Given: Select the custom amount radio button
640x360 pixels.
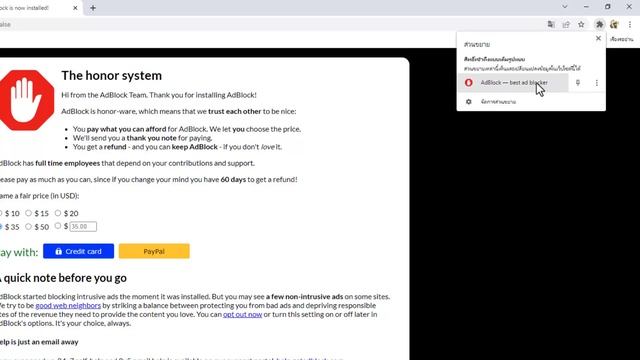Looking at the screenshot, I should 58,226.
